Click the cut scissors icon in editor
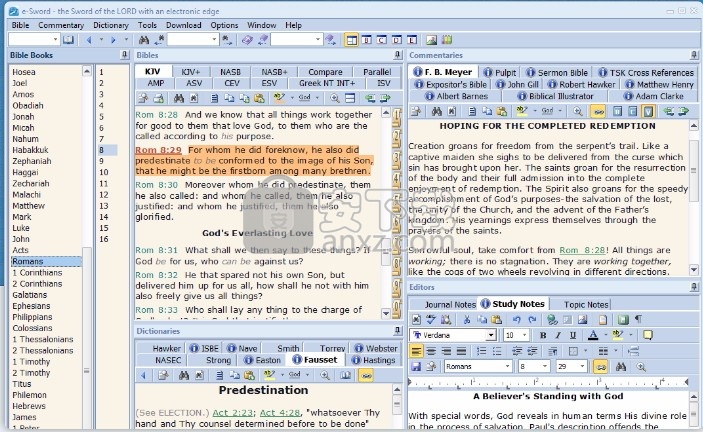The image size is (703, 432). coord(467,320)
